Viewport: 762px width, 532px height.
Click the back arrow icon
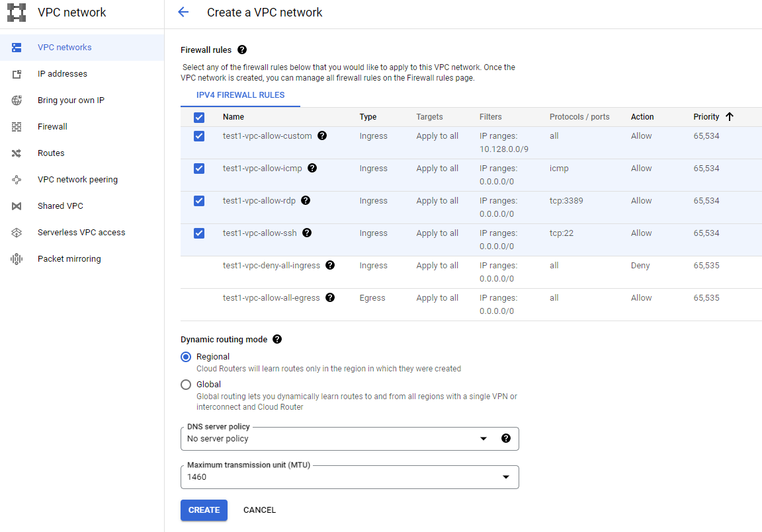coord(183,13)
